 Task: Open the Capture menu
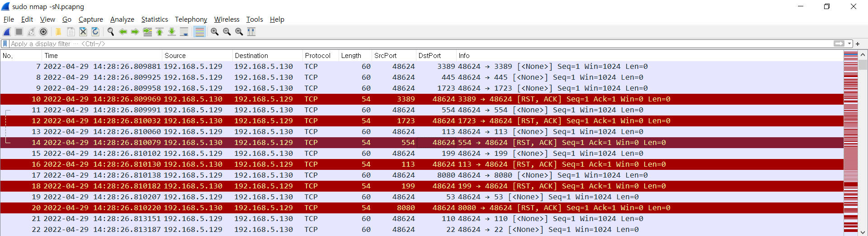coord(90,19)
